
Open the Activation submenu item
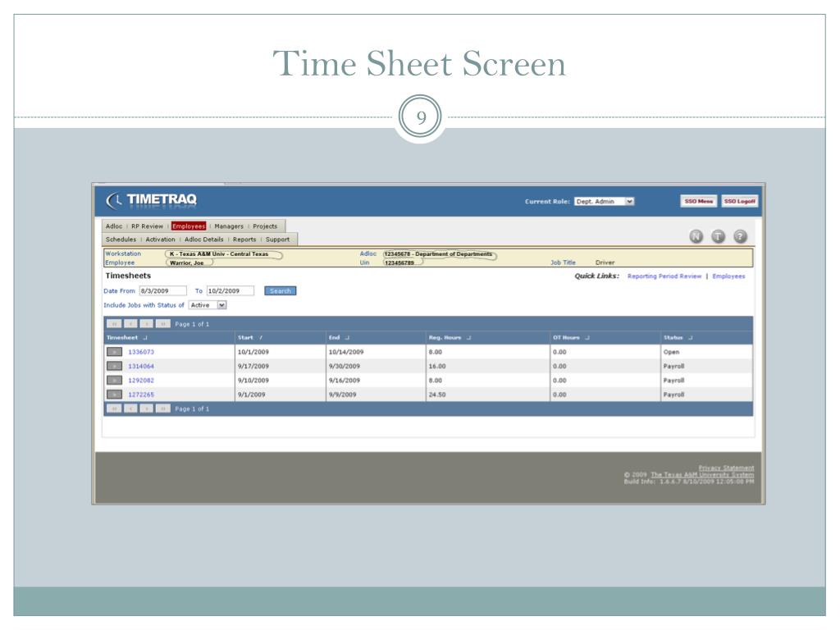tap(160, 240)
